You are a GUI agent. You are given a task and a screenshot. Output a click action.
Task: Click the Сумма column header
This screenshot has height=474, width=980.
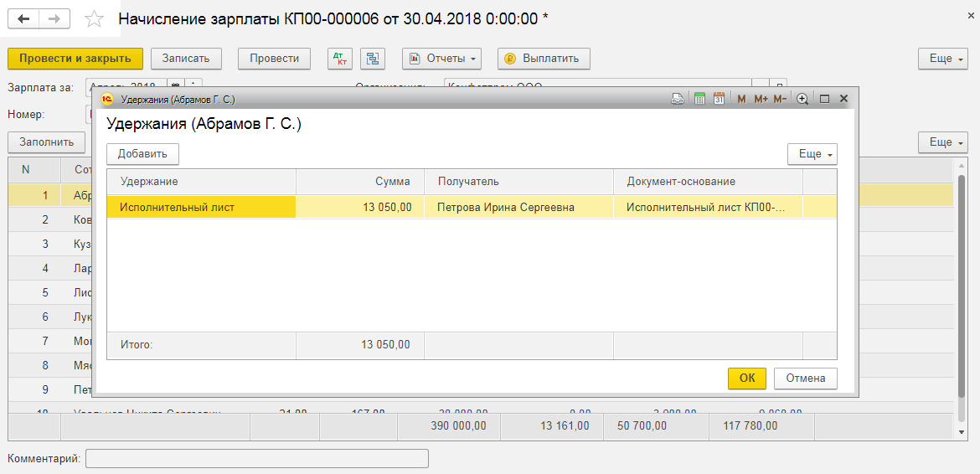pyautogui.click(x=360, y=182)
